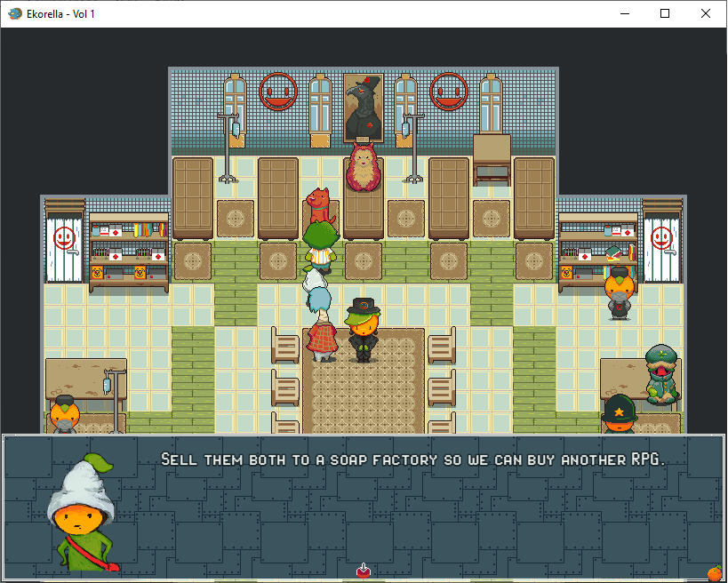Open the right curtained door with smiley
728x583 pixels.
click(662, 242)
